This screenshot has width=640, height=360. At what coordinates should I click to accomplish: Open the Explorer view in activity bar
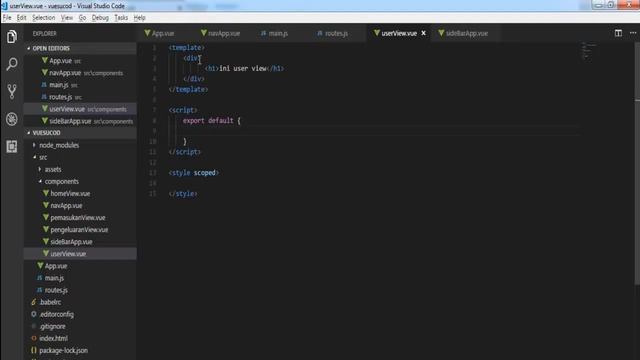(x=12, y=37)
